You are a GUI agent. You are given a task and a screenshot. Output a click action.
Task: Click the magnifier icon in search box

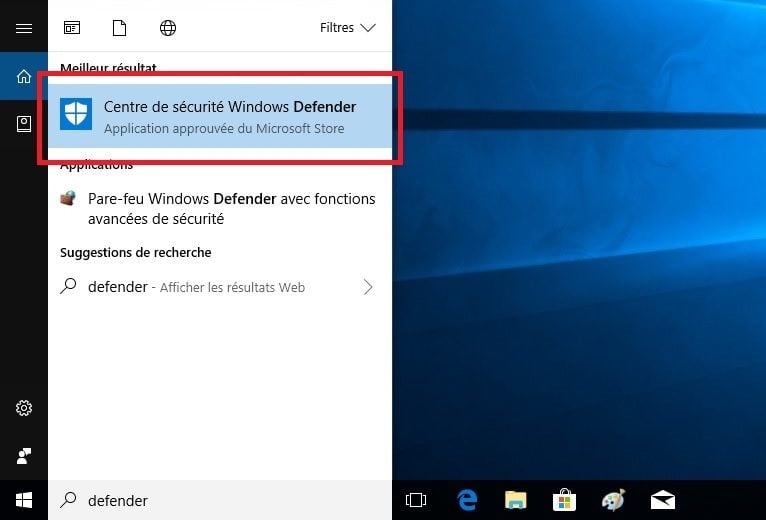tap(68, 499)
